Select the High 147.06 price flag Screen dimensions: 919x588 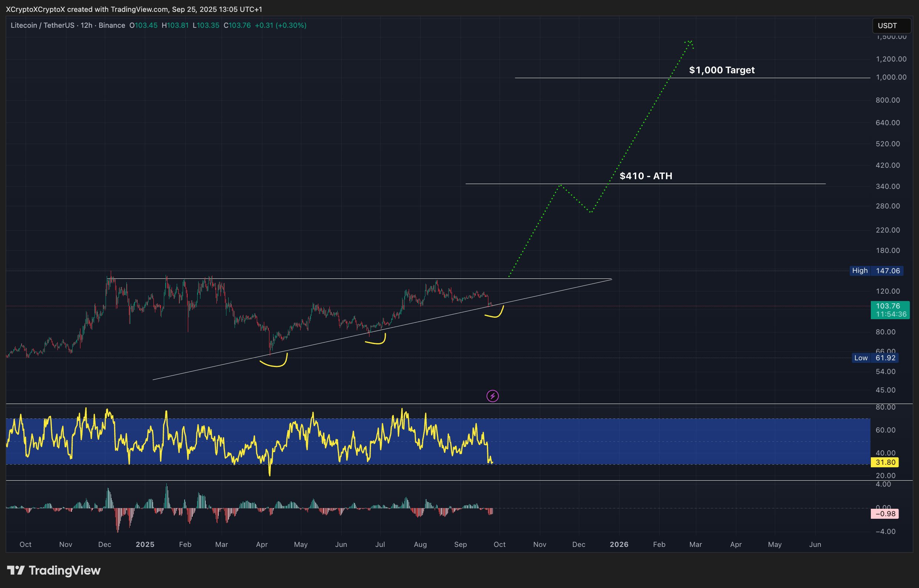[x=877, y=271]
